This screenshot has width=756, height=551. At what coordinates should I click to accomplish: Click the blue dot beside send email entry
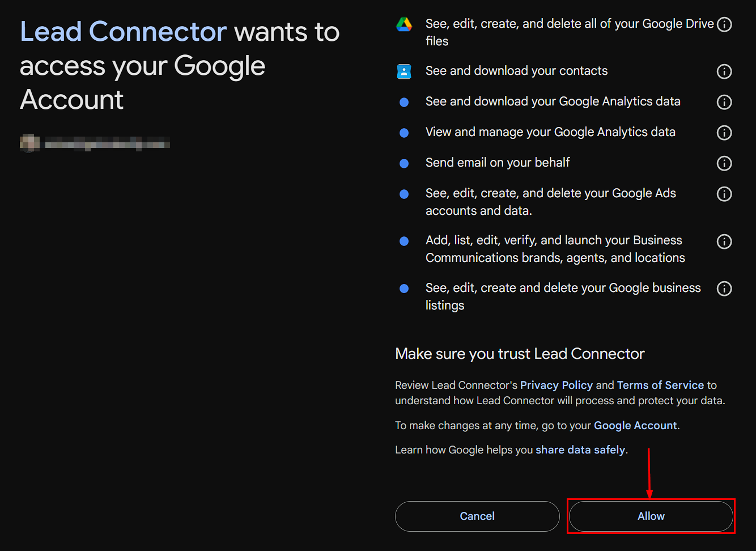click(404, 163)
